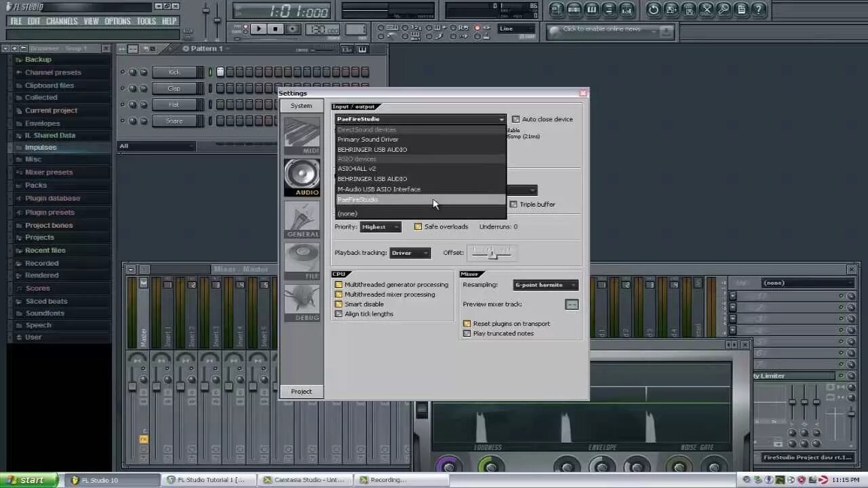This screenshot has width=868, height=488.
Task: Toggle Smart disable checkbox
Action: click(338, 304)
